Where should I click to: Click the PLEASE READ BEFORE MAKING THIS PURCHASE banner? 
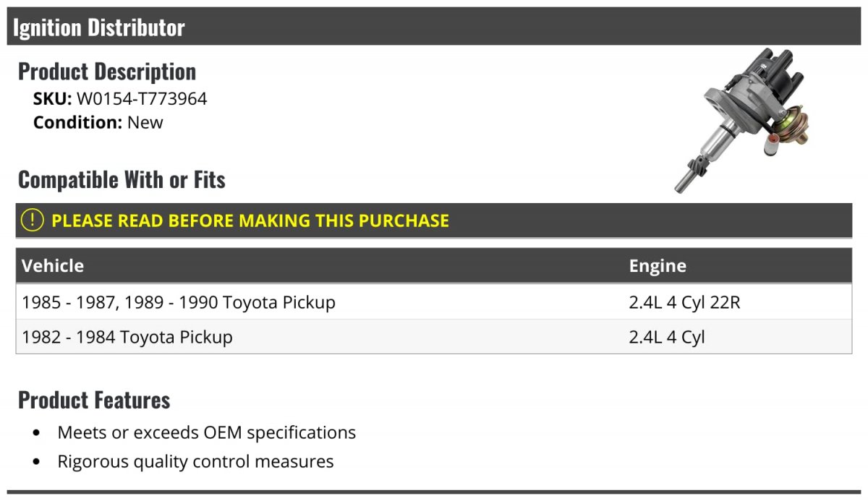click(434, 220)
